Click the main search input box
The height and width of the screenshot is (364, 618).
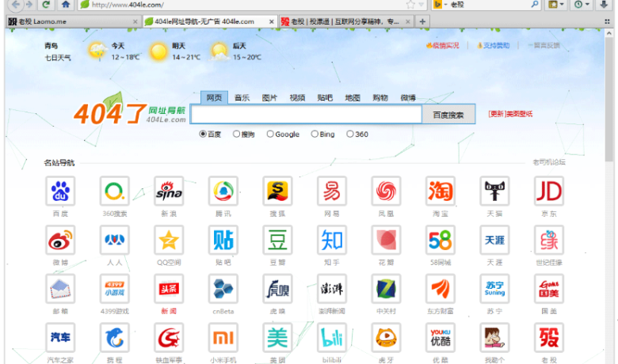click(x=306, y=115)
